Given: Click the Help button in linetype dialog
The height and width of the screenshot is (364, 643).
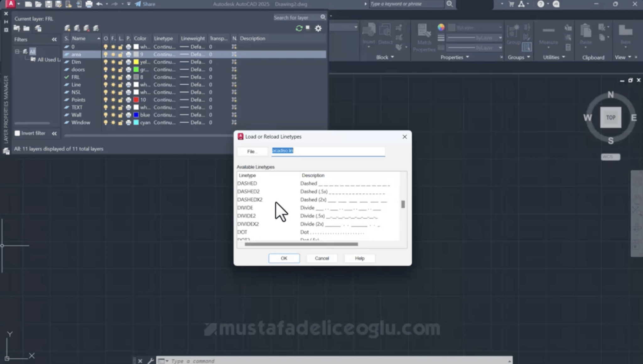Looking at the screenshot, I should 360,258.
